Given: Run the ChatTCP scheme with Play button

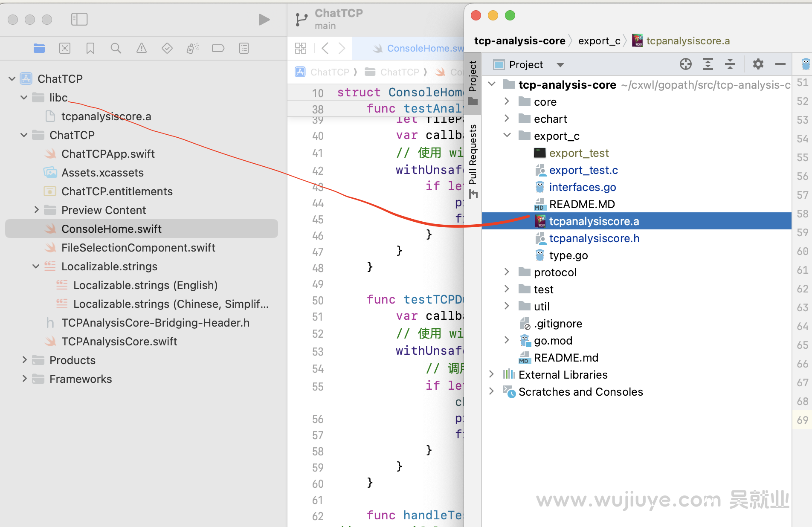Looking at the screenshot, I should click(264, 19).
